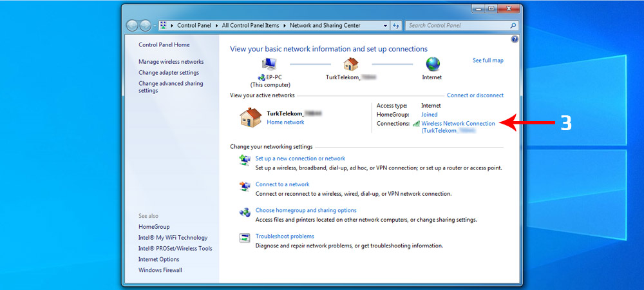Image resolution: width=644 pixels, height=290 pixels.
Task: Open the Help question mark icon
Action: pyautogui.click(x=515, y=39)
